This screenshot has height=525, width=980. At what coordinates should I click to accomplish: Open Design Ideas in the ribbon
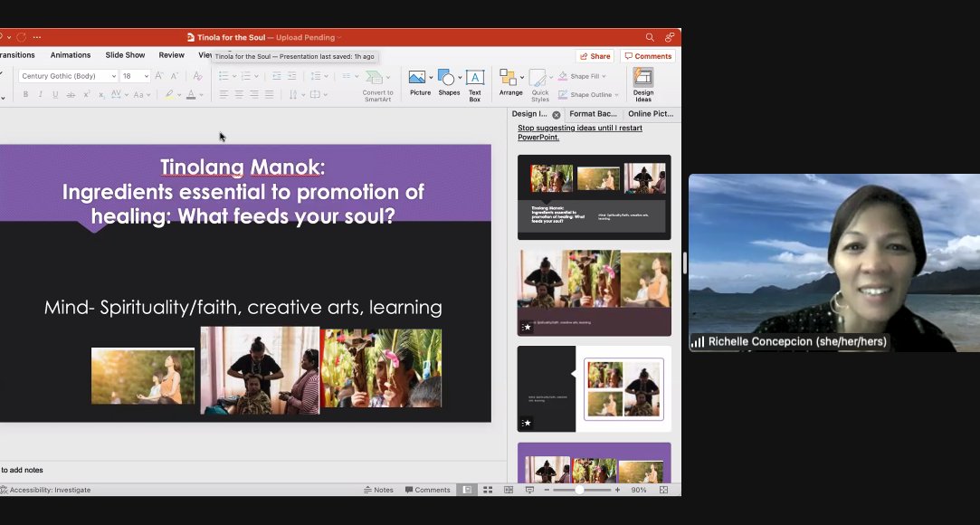(x=643, y=85)
